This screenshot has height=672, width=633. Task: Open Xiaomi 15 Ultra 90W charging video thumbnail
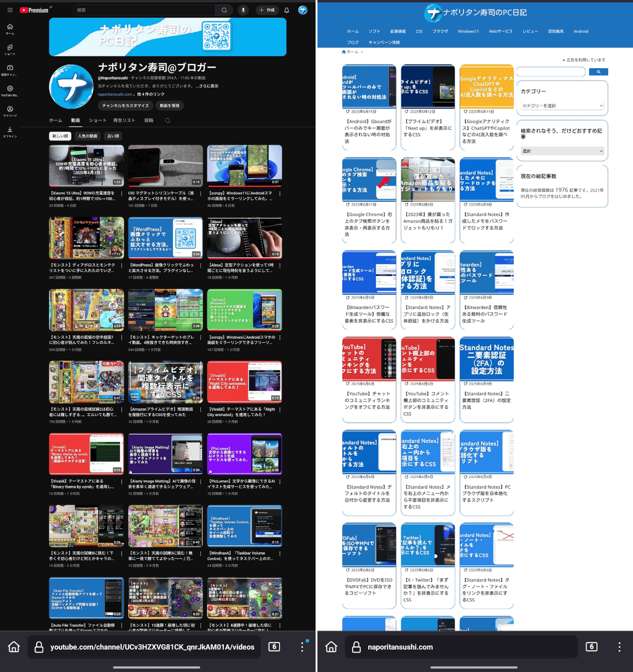coord(87,166)
